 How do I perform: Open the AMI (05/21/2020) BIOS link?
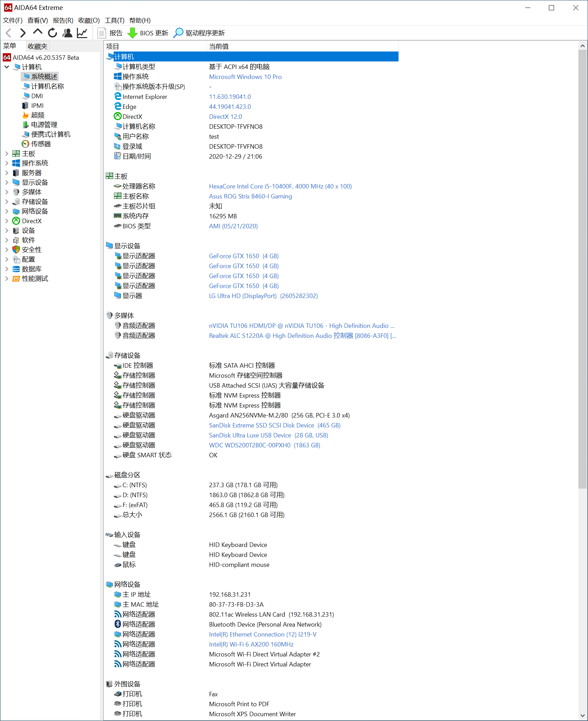pos(233,226)
